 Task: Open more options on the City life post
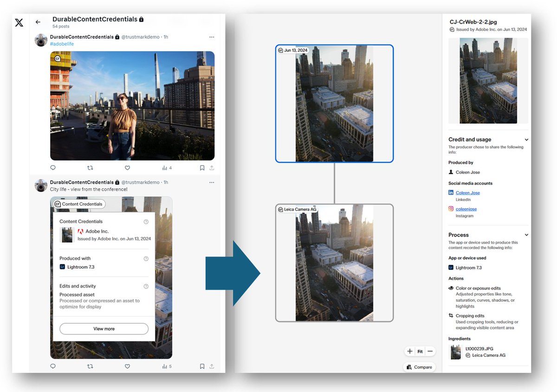tap(212, 182)
